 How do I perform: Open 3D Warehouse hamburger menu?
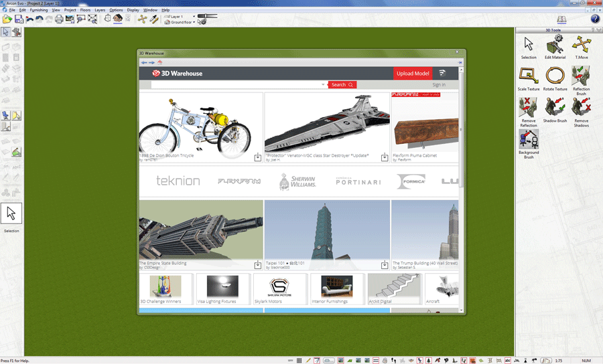pos(442,73)
